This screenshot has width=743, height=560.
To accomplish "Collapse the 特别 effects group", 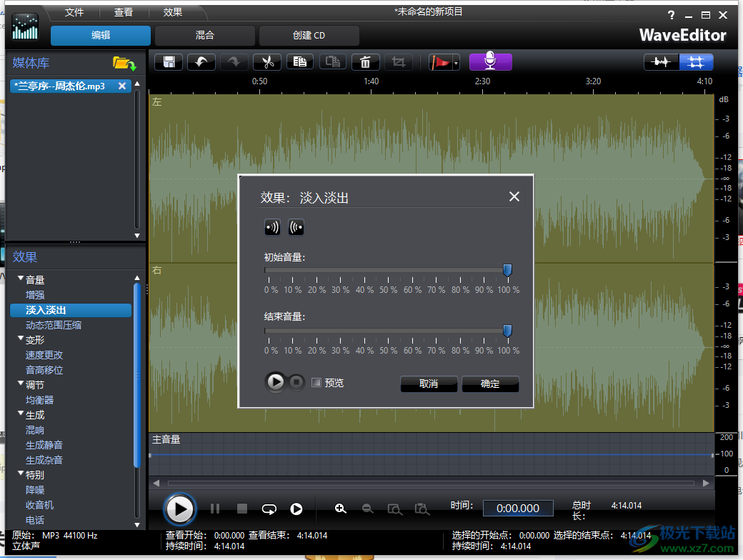I will (20, 474).
